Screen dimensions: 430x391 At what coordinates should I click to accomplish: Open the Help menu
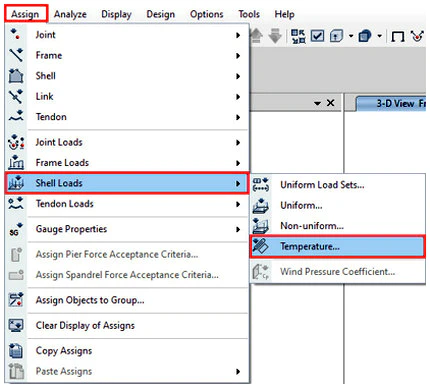284,14
